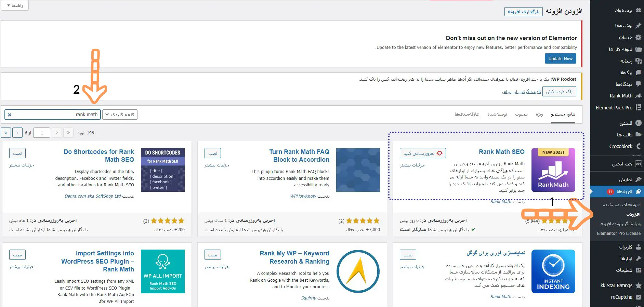This screenshot has width=644, height=307.
Task: Click the kk Star Ratings star icon
Action: 638,285
